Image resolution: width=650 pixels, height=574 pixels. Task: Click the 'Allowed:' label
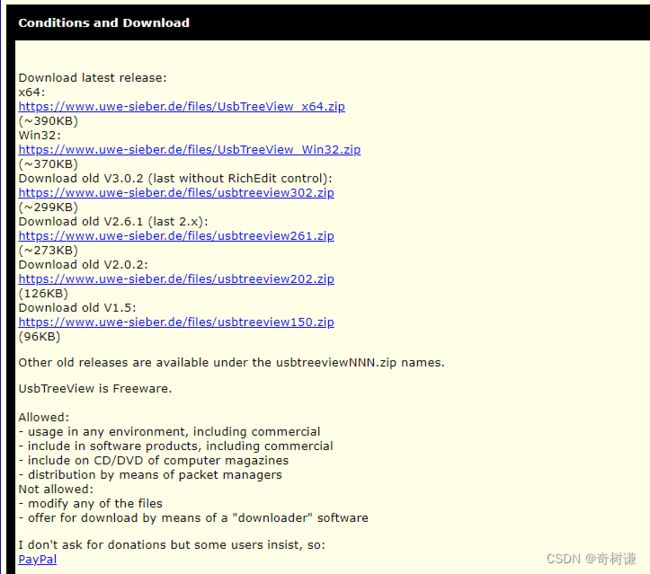[x=44, y=417]
